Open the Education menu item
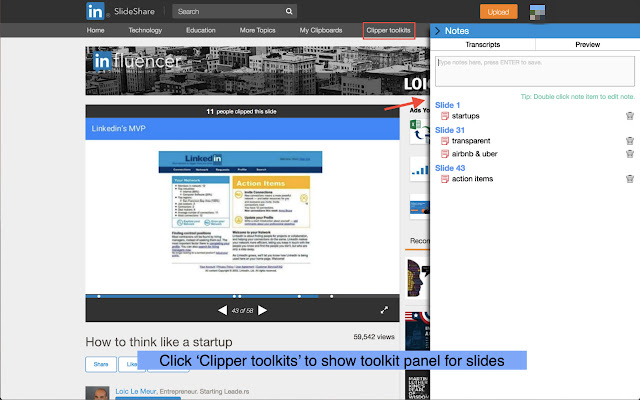The image size is (640, 400). point(200,30)
